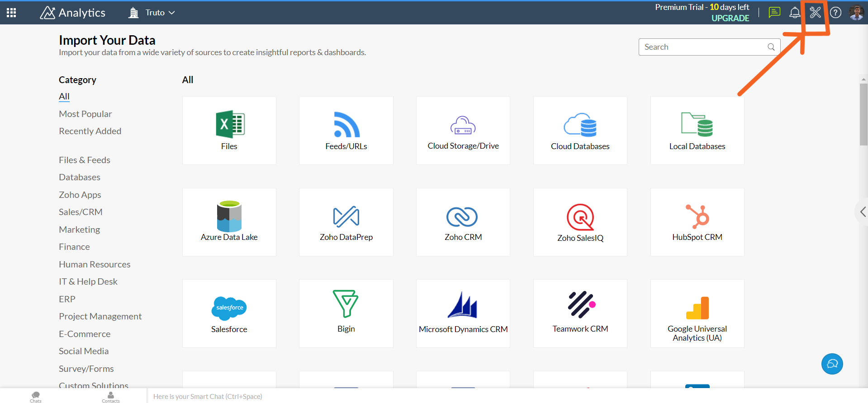
Task: Click the page vertical scrollbar
Action: point(863,114)
